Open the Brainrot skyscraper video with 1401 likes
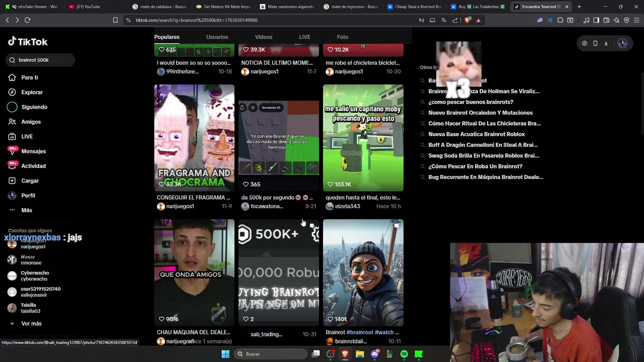Viewport: 644px width, 362px height. [363, 273]
